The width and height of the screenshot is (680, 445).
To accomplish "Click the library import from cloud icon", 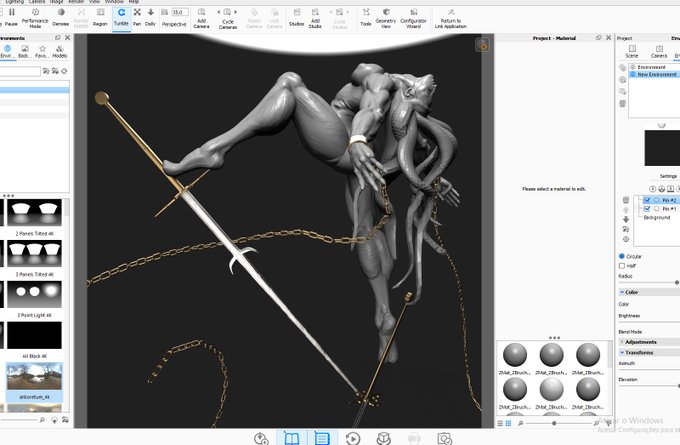I will (54, 419).
